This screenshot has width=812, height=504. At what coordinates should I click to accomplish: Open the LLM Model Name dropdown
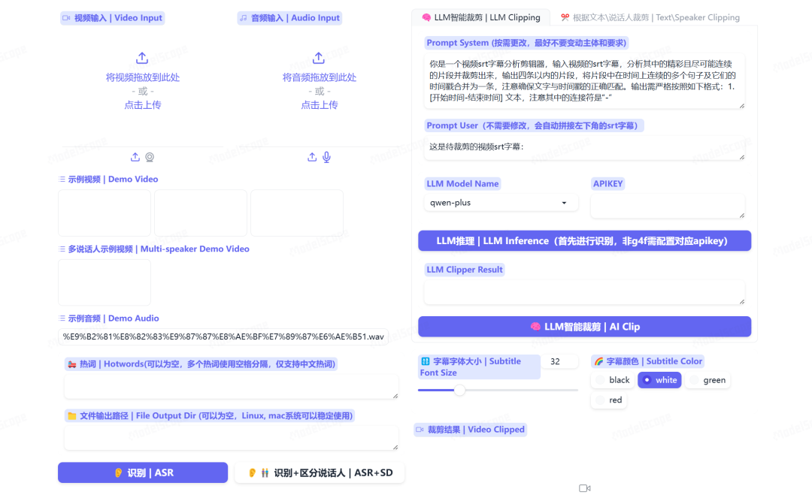click(x=501, y=203)
